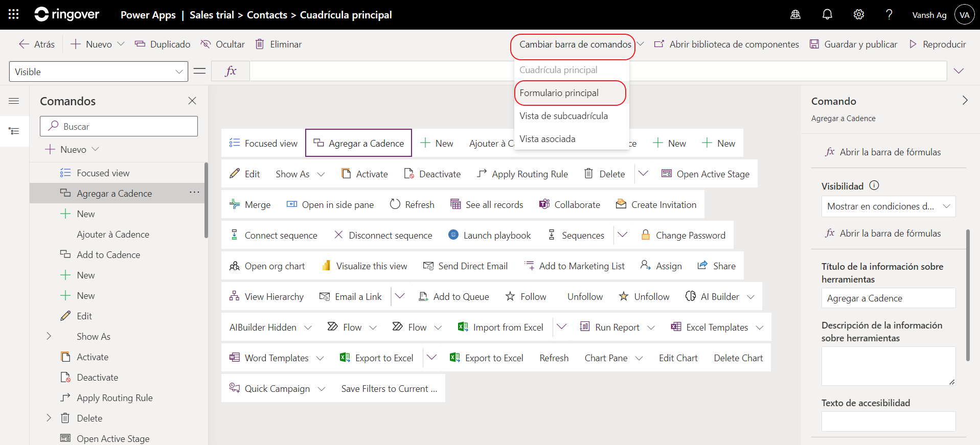Click the Visibilidad info icon
Viewport: 980px width, 445px height.
click(x=874, y=185)
